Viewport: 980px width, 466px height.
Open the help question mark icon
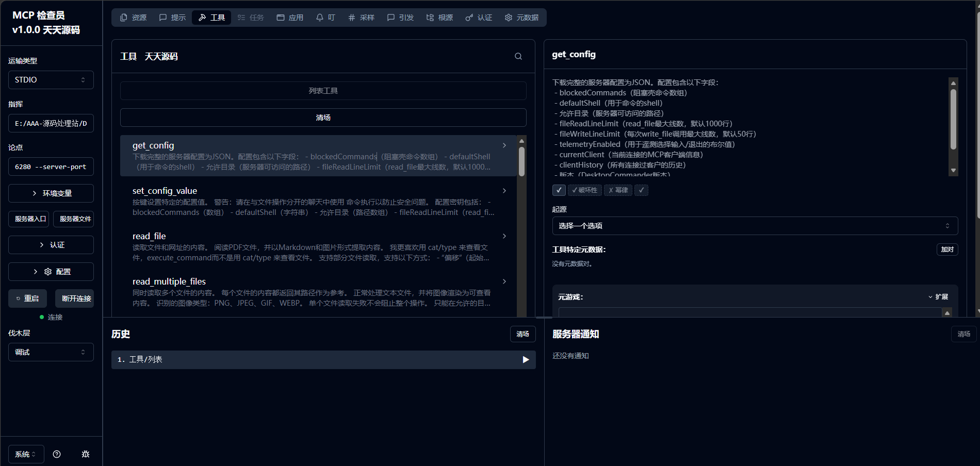57,454
